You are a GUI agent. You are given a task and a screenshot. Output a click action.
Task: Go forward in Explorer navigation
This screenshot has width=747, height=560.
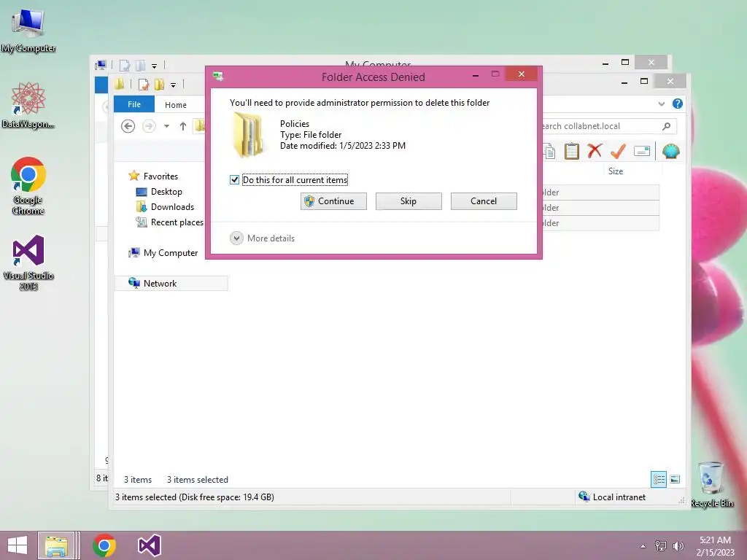tap(149, 126)
